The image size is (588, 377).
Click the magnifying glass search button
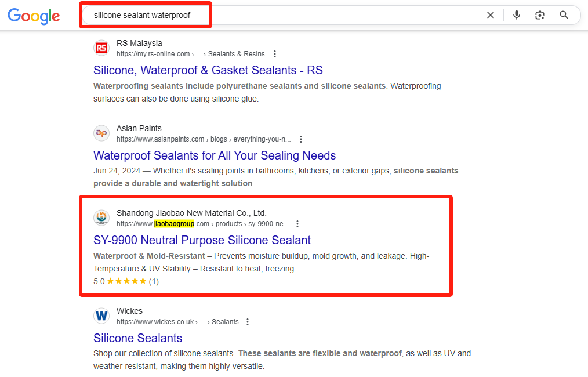[564, 15]
